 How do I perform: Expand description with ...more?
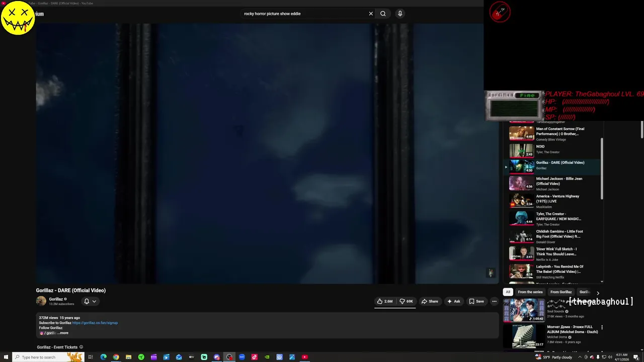tap(62, 333)
